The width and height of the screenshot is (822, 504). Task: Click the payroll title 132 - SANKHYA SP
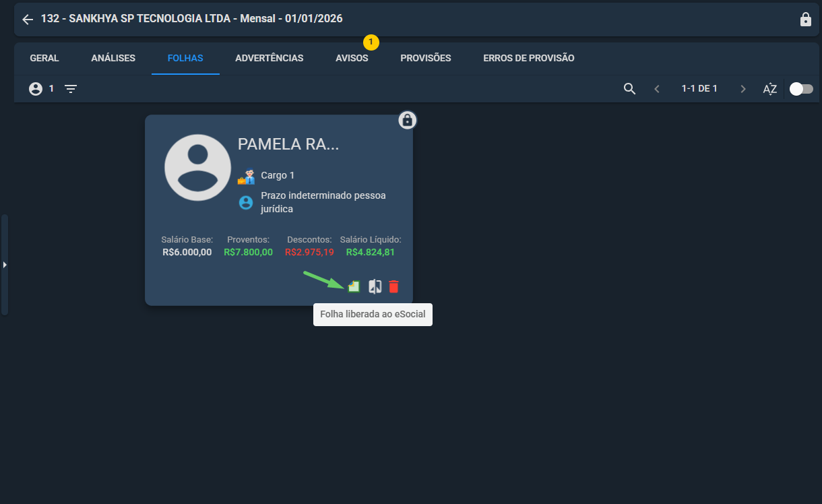[192, 19]
